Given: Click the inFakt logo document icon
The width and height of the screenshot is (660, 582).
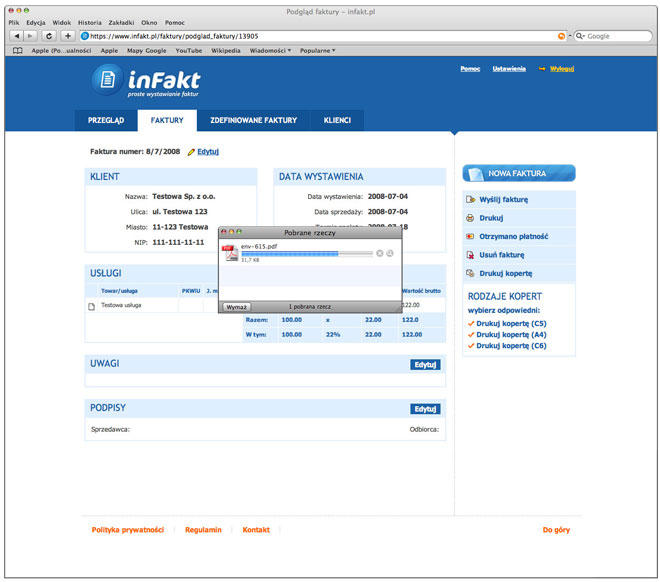Looking at the screenshot, I should tap(107, 79).
